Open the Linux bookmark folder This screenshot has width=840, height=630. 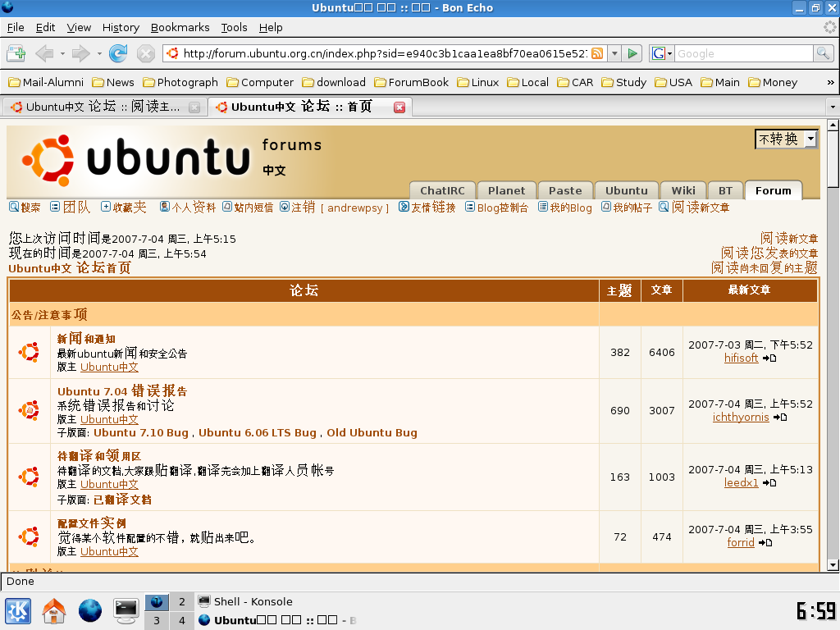click(478, 83)
